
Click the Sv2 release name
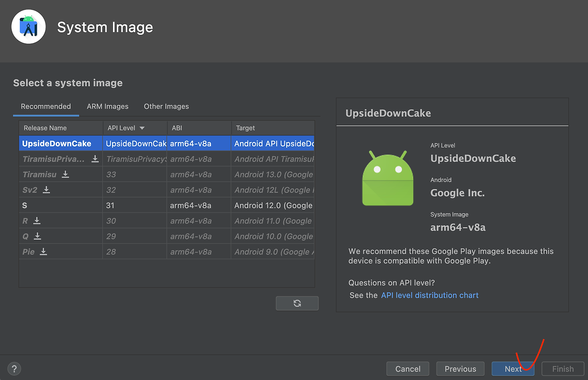click(x=30, y=190)
